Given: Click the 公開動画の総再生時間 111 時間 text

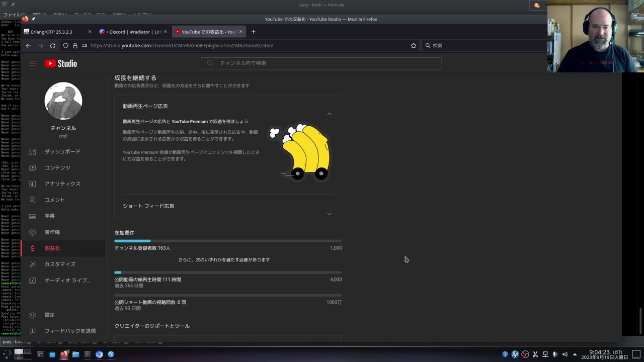Looking at the screenshot, I should [x=147, y=280].
